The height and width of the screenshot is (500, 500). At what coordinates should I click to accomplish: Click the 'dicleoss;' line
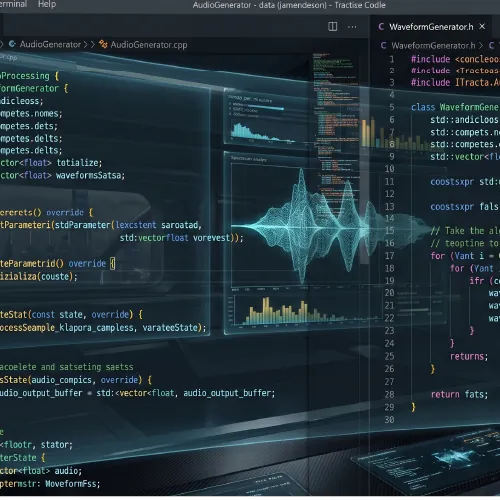(x=22, y=101)
